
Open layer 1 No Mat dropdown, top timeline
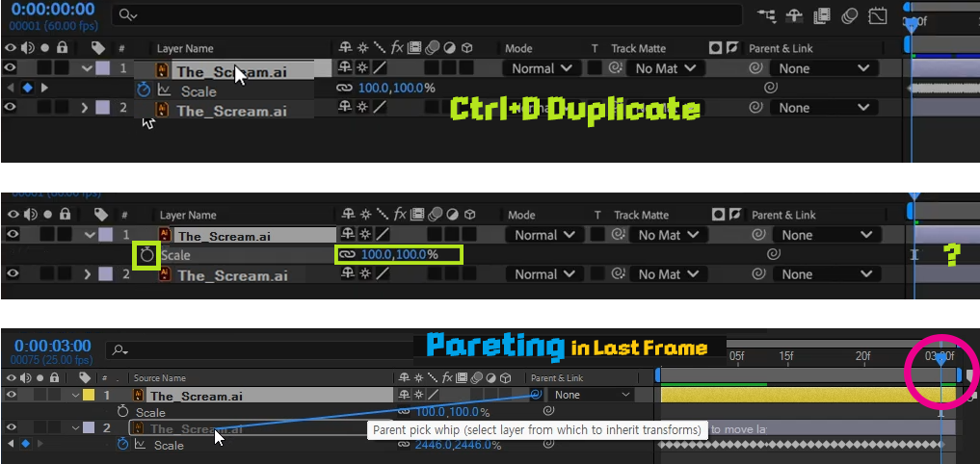pyautogui.click(x=665, y=68)
